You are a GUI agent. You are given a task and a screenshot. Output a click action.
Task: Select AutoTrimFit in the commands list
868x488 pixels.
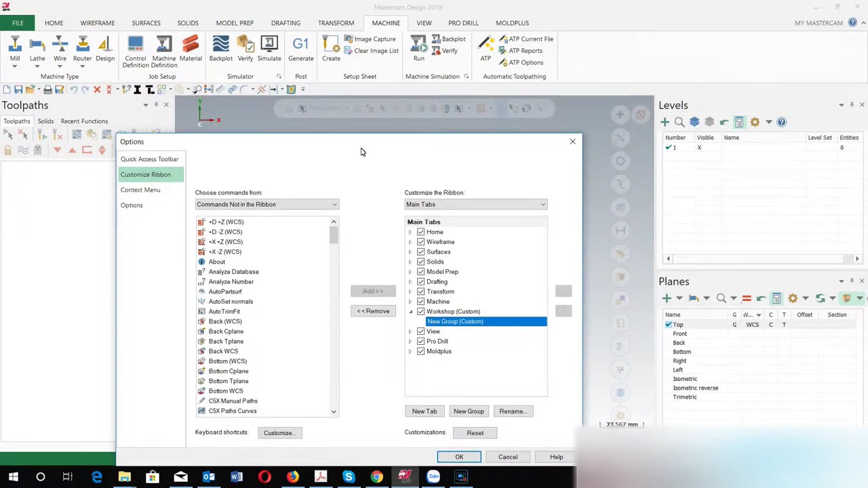pyautogui.click(x=224, y=312)
